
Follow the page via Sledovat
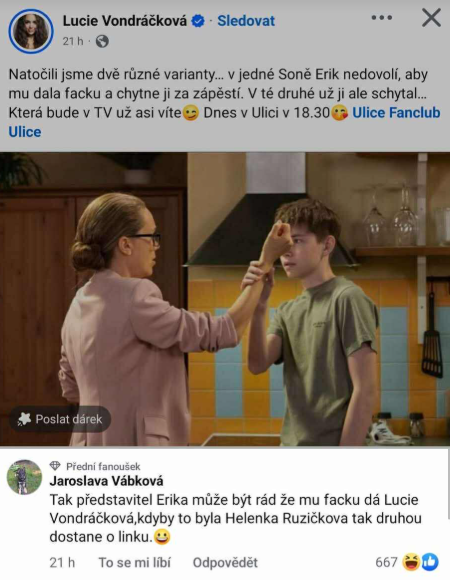(246, 21)
